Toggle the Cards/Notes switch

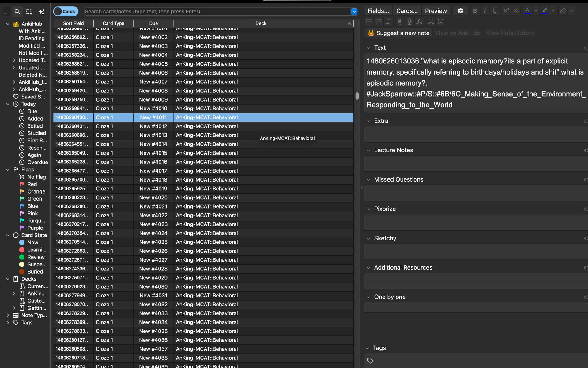[66, 11]
